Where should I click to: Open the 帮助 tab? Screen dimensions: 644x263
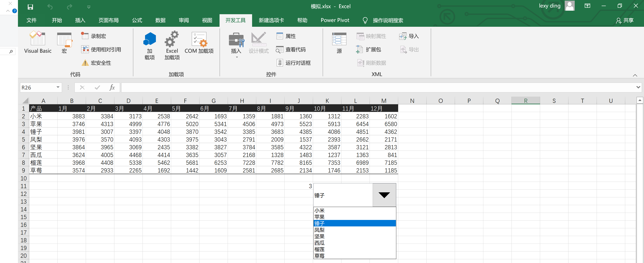302,20
